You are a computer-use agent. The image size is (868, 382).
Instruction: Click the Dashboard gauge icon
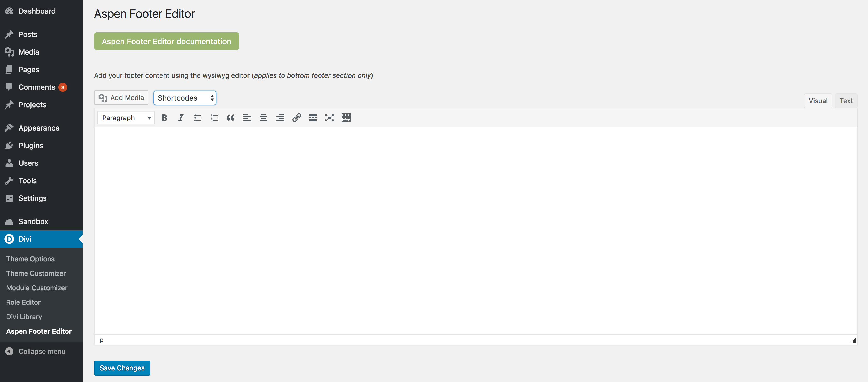tap(10, 11)
